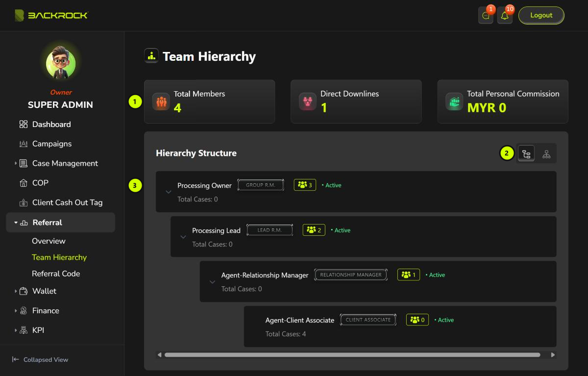Viewport: 588px width, 376px height.
Task: Click the scrollbar right arrow
Action: tap(553, 354)
